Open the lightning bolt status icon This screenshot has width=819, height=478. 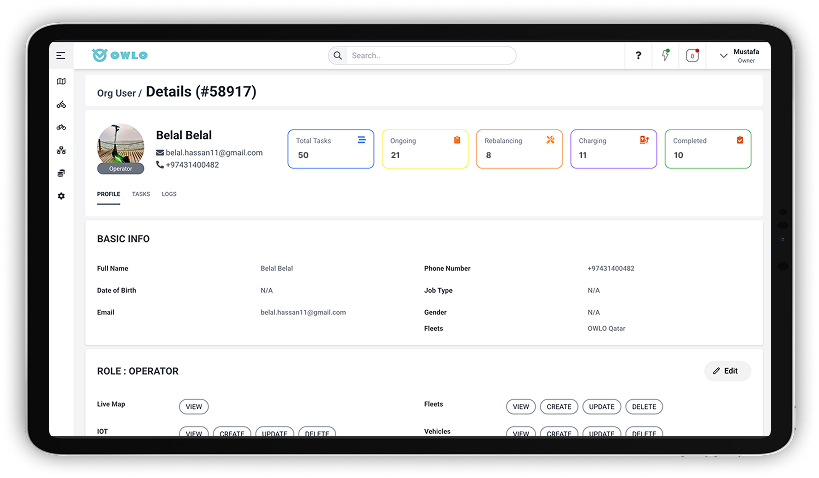(665, 55)
